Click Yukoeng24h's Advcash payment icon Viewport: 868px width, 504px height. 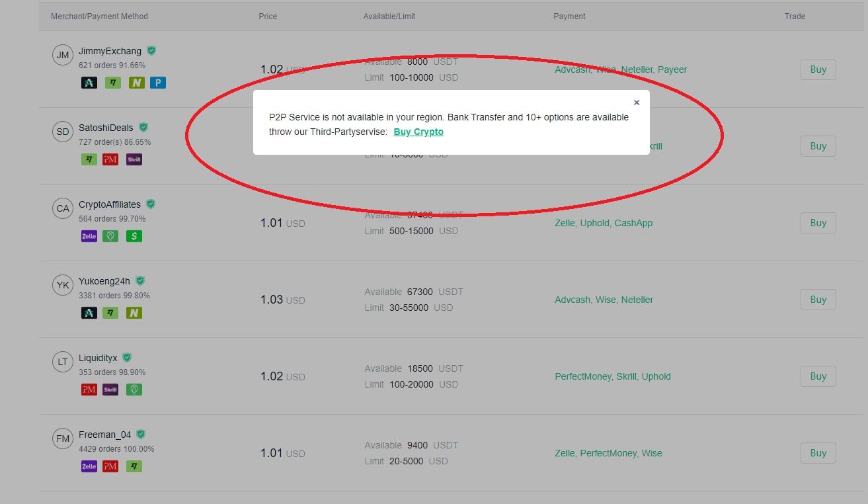coord(89,313)
